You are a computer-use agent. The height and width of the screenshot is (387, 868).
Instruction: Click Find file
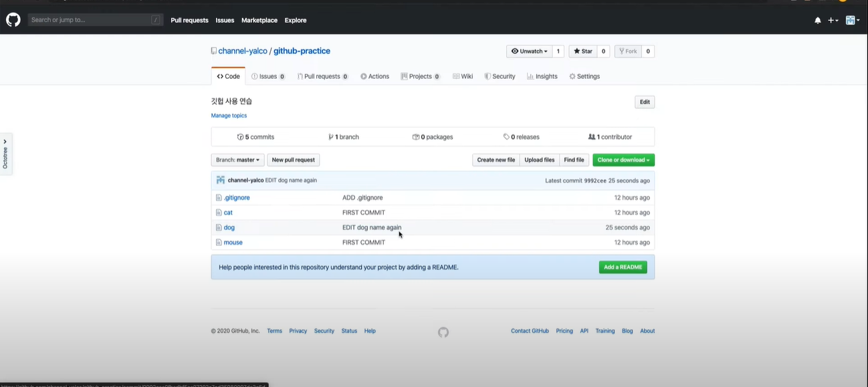[x=574, y=160]
